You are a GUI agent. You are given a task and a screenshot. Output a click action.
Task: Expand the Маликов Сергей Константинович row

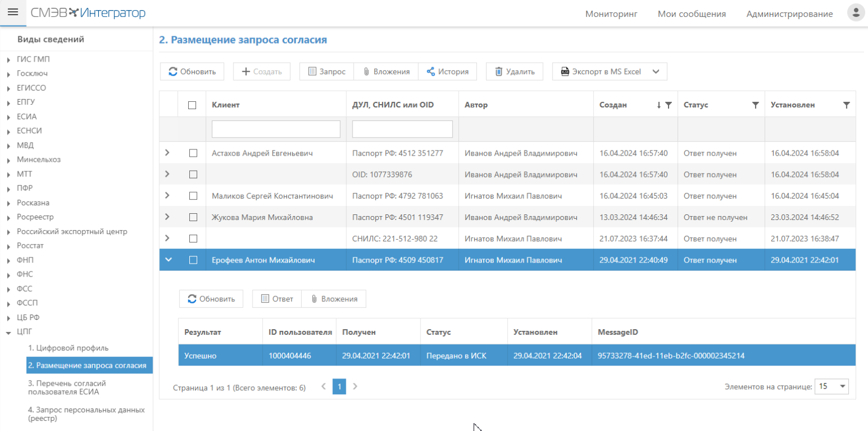click(x=167, y=195)
